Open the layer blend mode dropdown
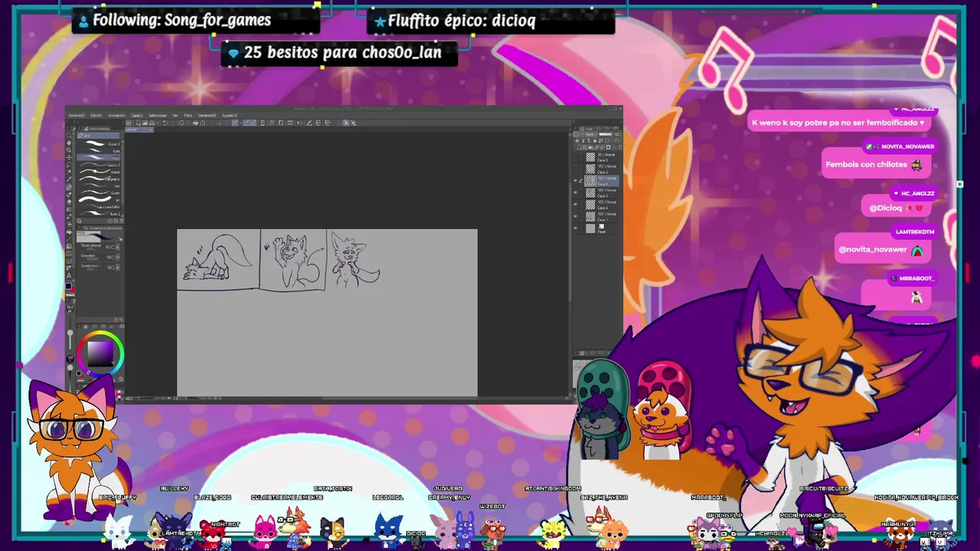This screenshot has width=980, height=551. pos(591,134)
